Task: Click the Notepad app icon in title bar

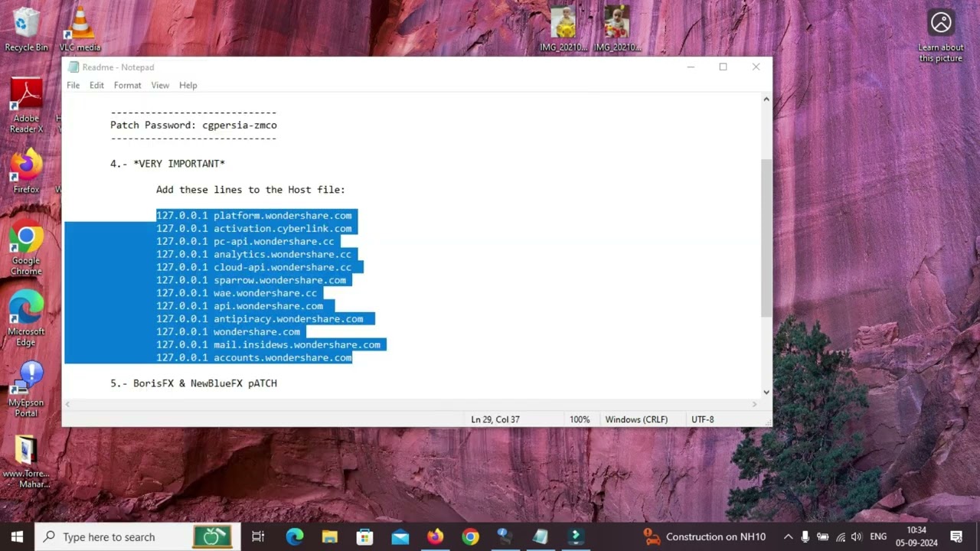Action: point(73,67)
